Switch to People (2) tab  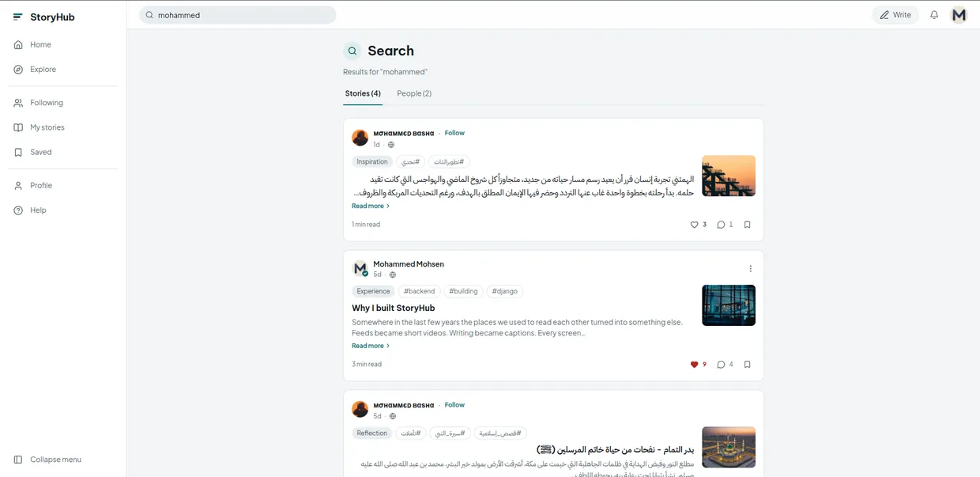pos(414,93)
